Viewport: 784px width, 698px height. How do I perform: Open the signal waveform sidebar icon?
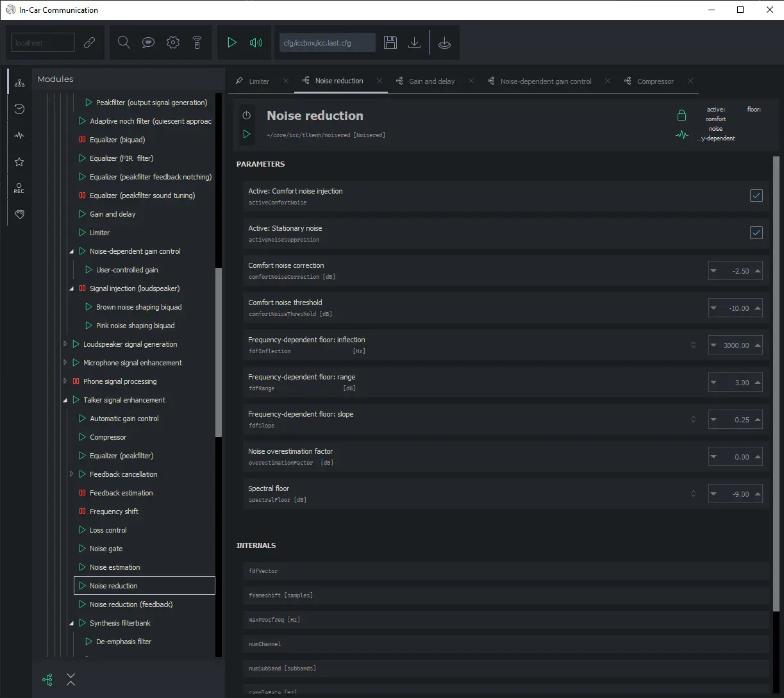(x=19, y=135)
